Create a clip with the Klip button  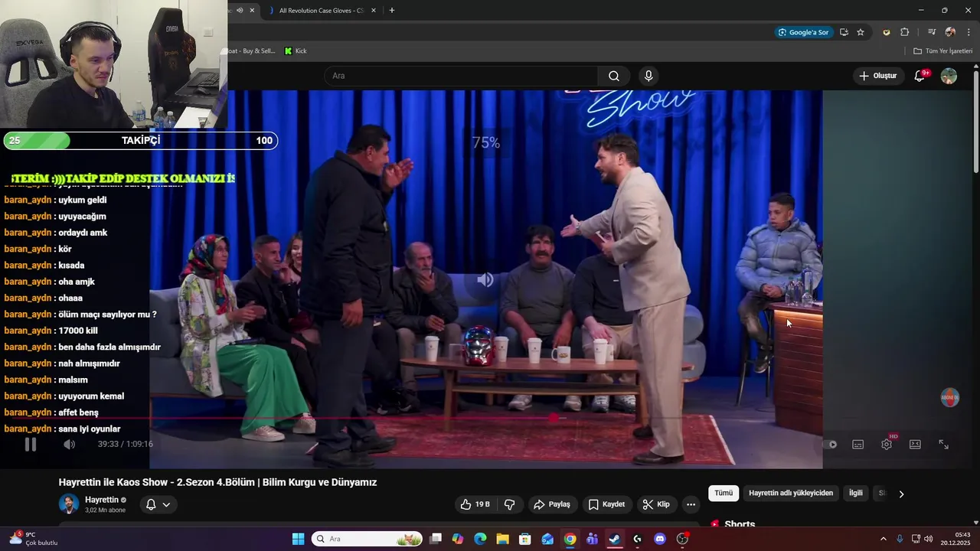[656, 504]
